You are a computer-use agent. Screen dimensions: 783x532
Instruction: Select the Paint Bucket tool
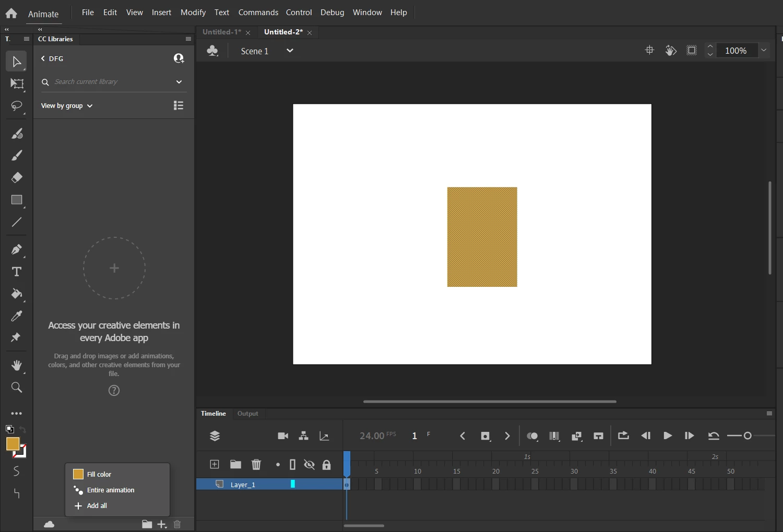pyautogui.click(x=17, y=294)
